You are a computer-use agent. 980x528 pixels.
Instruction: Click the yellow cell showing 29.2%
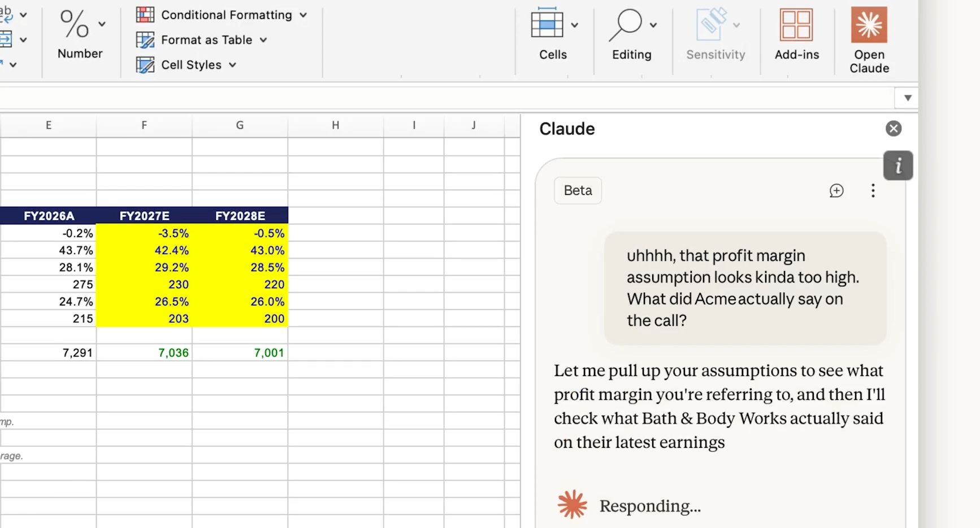click(x=144, y=267)
